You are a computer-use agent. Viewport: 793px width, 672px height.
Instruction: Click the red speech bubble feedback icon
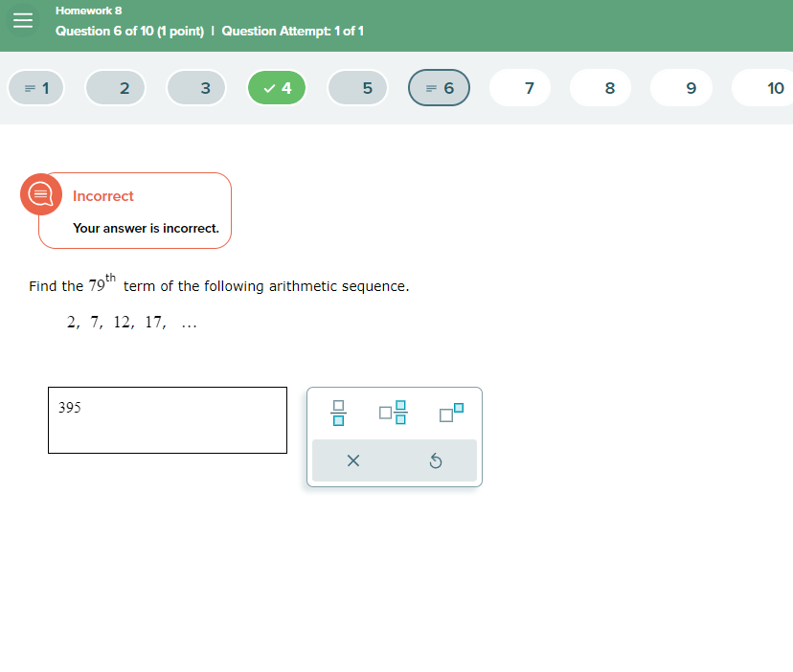click(x=40, y=194)
